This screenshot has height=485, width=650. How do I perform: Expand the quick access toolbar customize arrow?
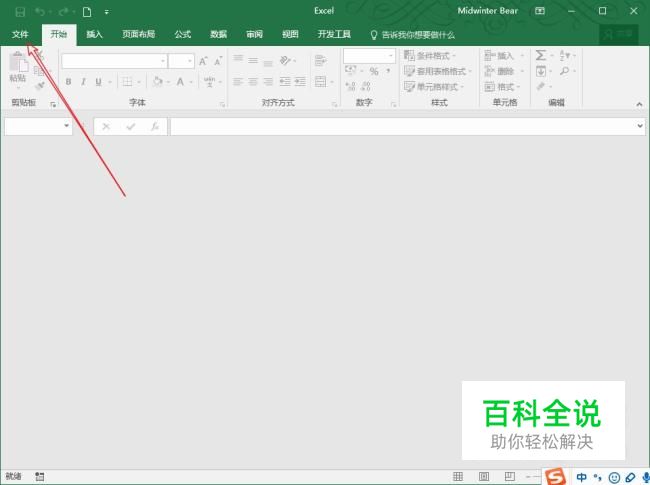(x=107, y=12)
